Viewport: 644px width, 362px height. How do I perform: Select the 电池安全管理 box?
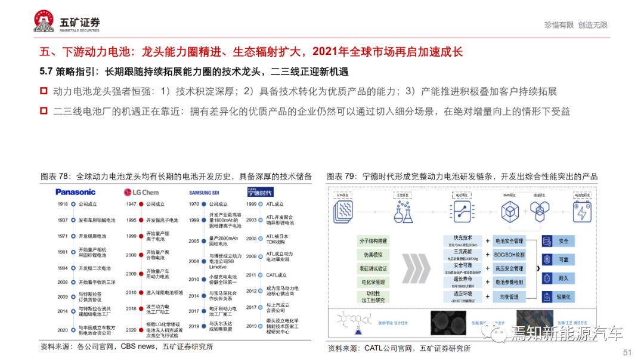[x=509, y=241]
